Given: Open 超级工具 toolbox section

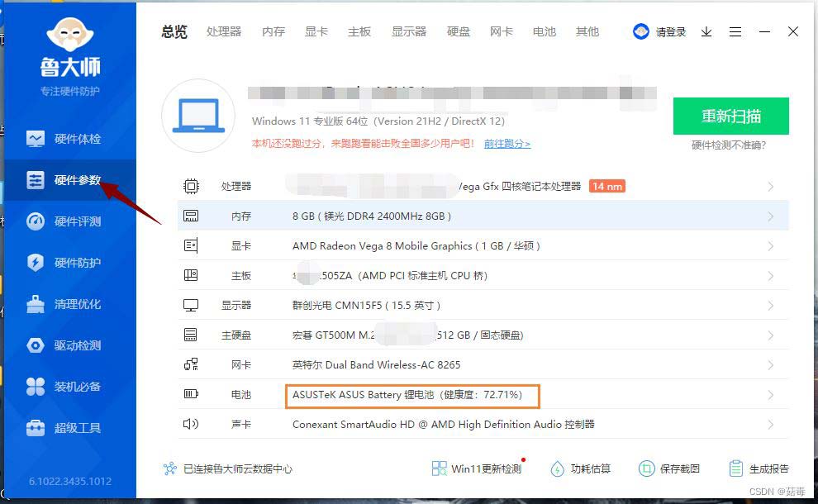Looking at the screenshot, I should click(x=63, y=428).
